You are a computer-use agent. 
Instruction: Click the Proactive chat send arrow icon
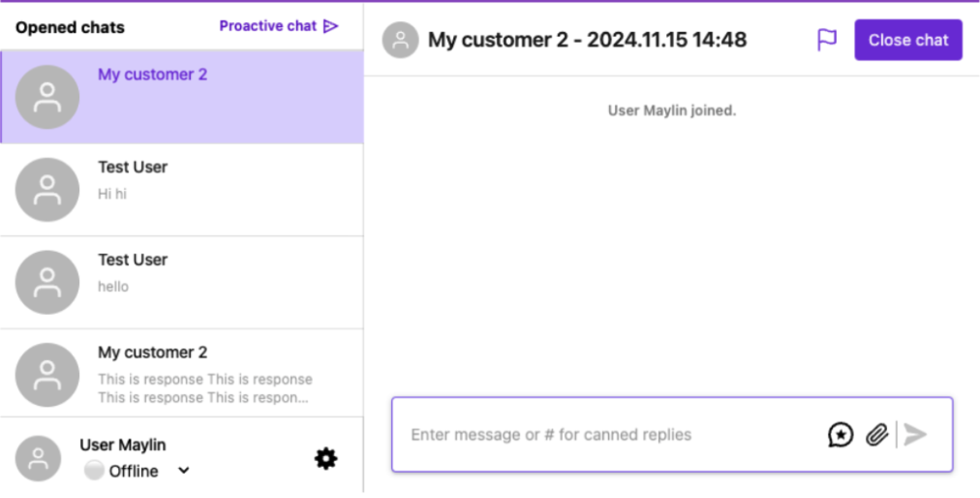(x=331, y=26)
